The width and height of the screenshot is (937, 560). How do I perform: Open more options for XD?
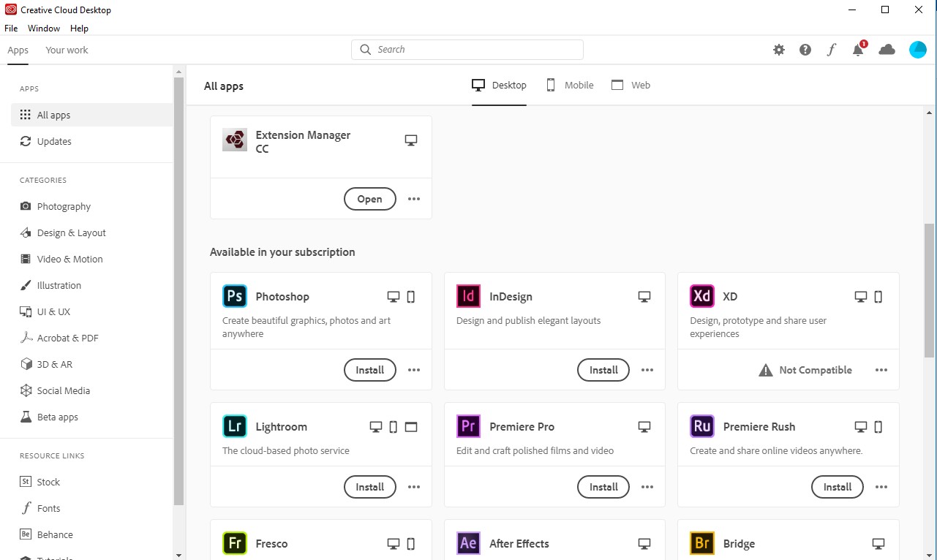click(881, 370)
